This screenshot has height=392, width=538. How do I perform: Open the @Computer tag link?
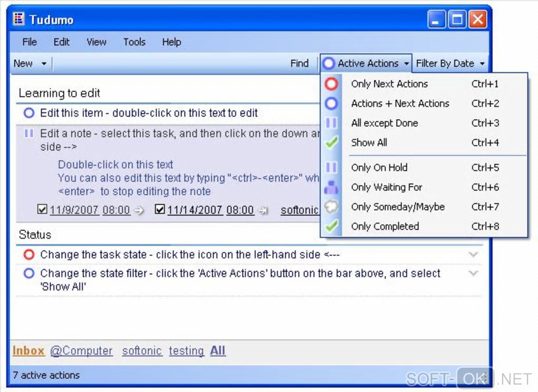pos(81,351)
